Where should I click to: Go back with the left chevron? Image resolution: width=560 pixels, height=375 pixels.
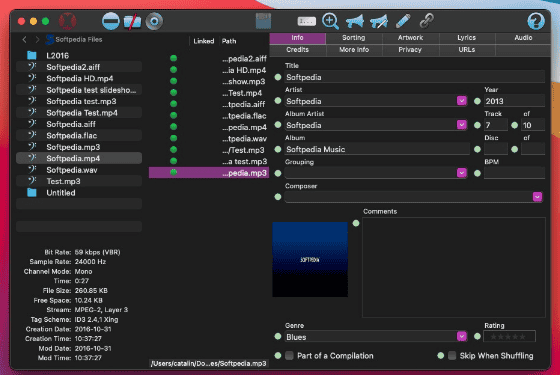coord(24,39)
